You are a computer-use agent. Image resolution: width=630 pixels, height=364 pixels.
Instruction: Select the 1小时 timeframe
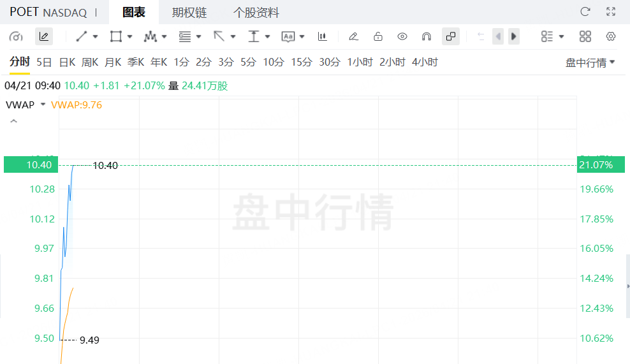click(x=360, y=62)
